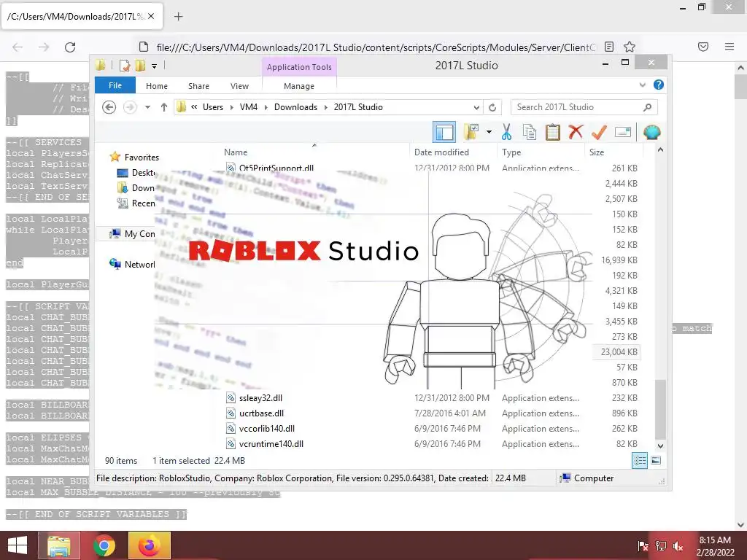Image resolution: width=747 pixels, height=560 pixels.
Task: Select the vccorlib140.dll file
Action: pos(267,428)
